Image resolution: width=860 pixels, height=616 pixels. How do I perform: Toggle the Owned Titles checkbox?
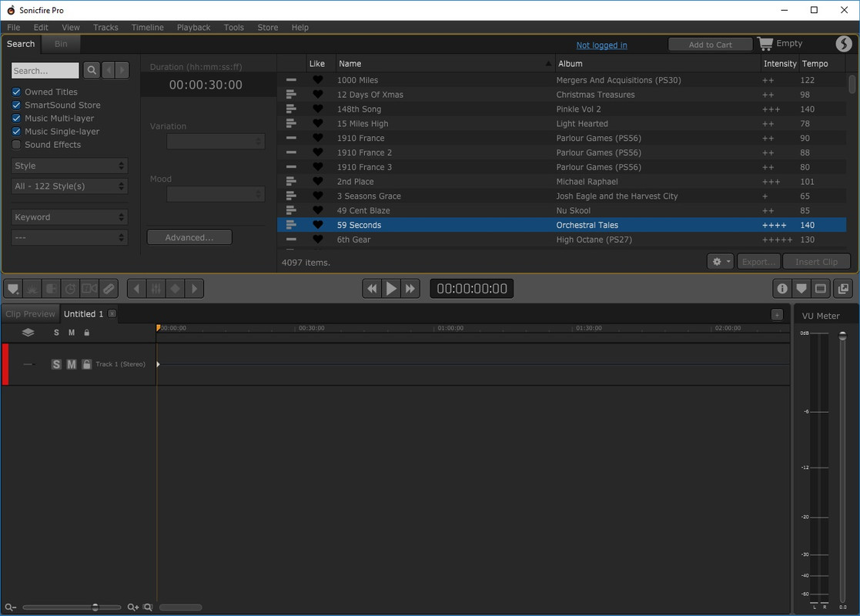(x=16, y=92)
